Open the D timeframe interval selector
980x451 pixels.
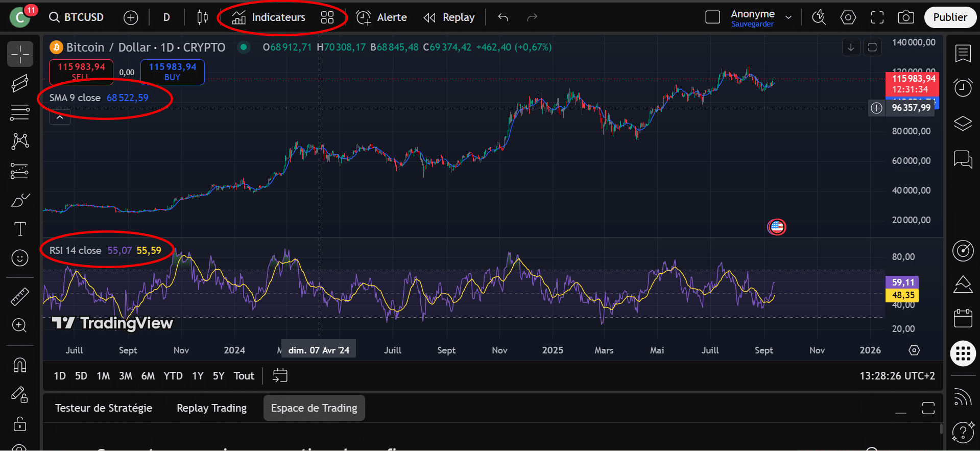point(166,17)
